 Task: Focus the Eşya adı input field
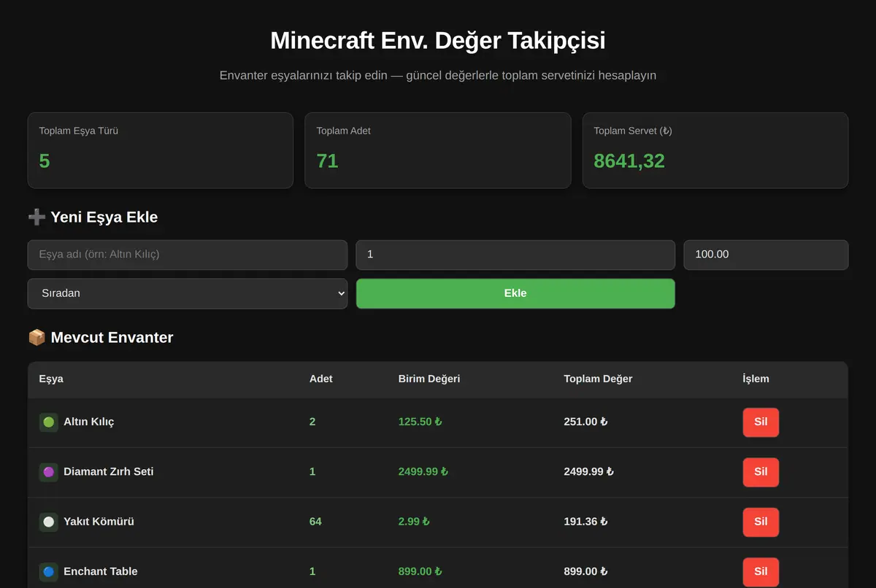188,255
